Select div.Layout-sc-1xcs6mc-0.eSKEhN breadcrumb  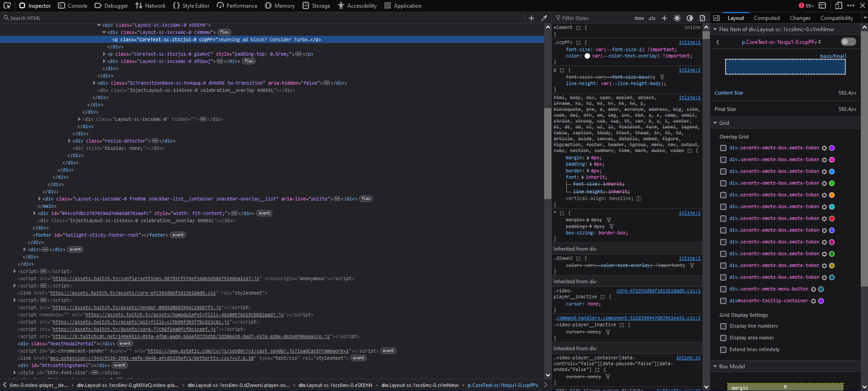[x=335, y=386]
